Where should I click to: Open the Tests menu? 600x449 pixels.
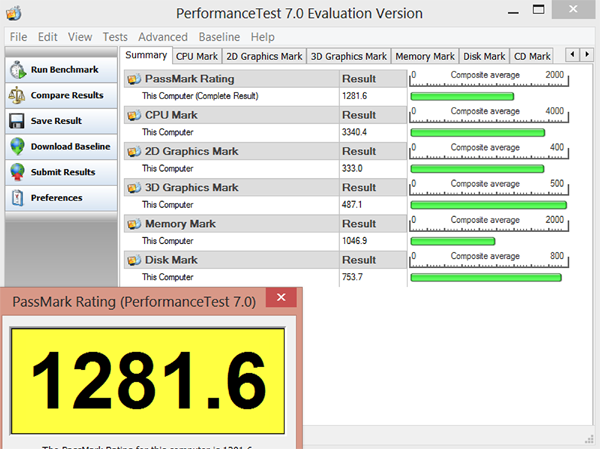click(x=115, y=37)
